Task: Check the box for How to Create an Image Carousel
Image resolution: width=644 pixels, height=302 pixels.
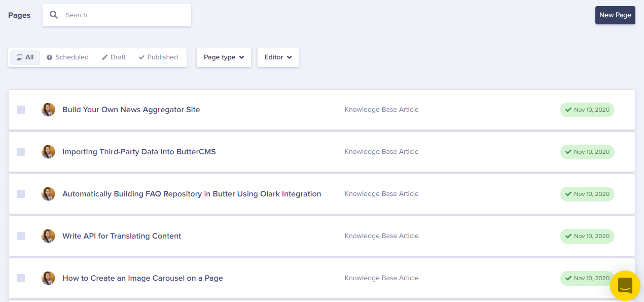Action: (x=21, y=278)
